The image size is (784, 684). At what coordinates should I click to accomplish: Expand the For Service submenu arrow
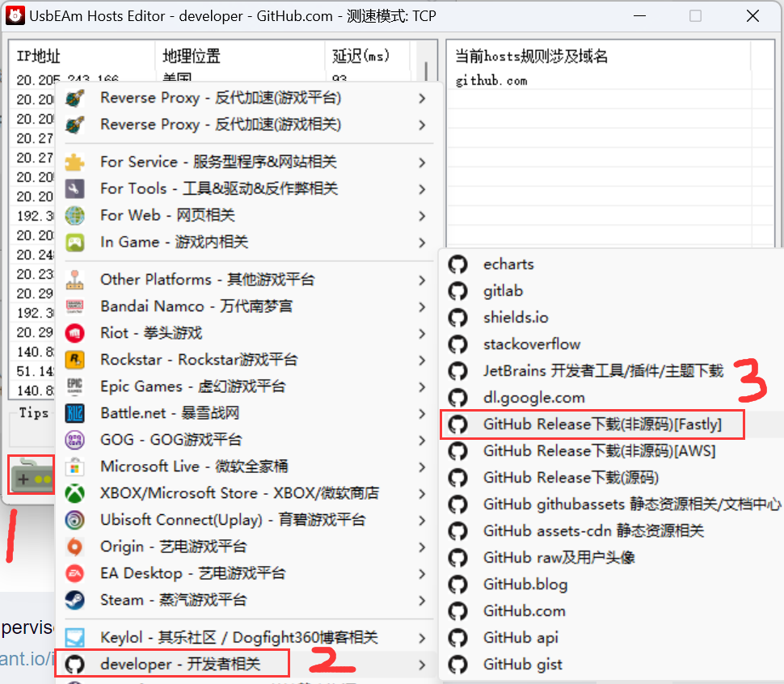point(423,163)
